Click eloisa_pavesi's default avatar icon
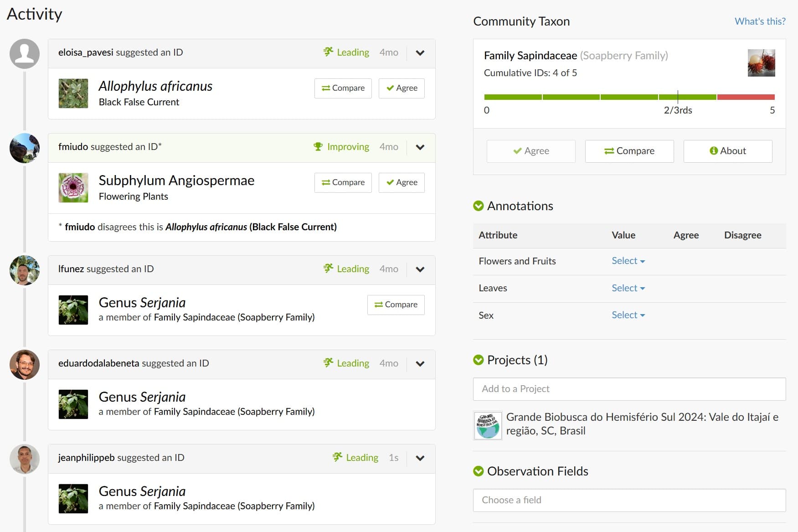The height and width of the screenshot is (532, 798). [x=25, y=54]
